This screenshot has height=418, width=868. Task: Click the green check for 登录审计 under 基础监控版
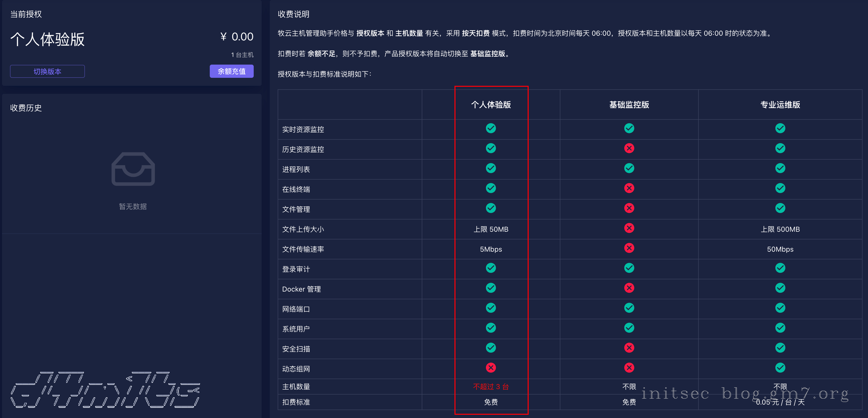tap(629, 268)
